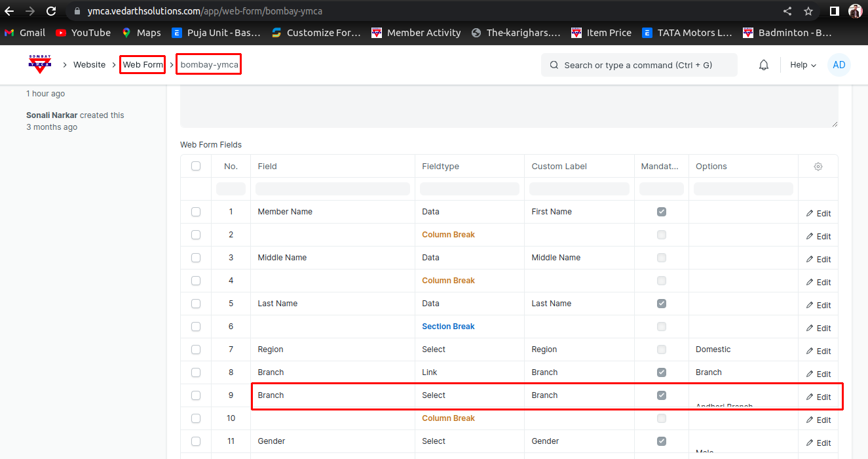Go to Website breadcrumb
This screenshot has height=459, width=868.
(x=89, y=65)
